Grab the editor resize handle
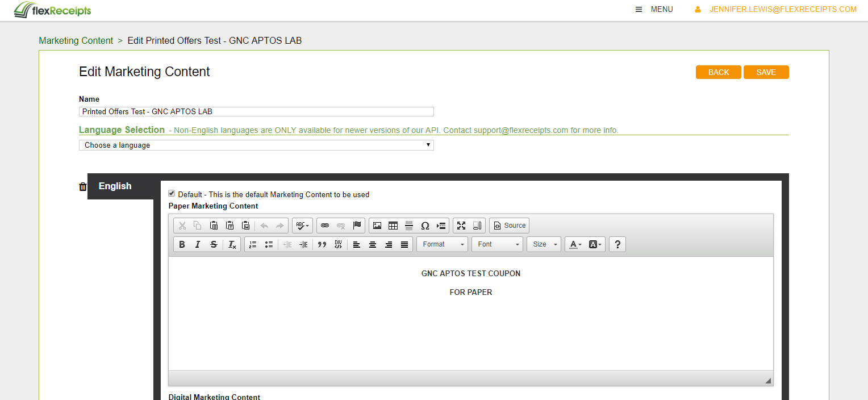868x400 pixels. tap(768, 381)
